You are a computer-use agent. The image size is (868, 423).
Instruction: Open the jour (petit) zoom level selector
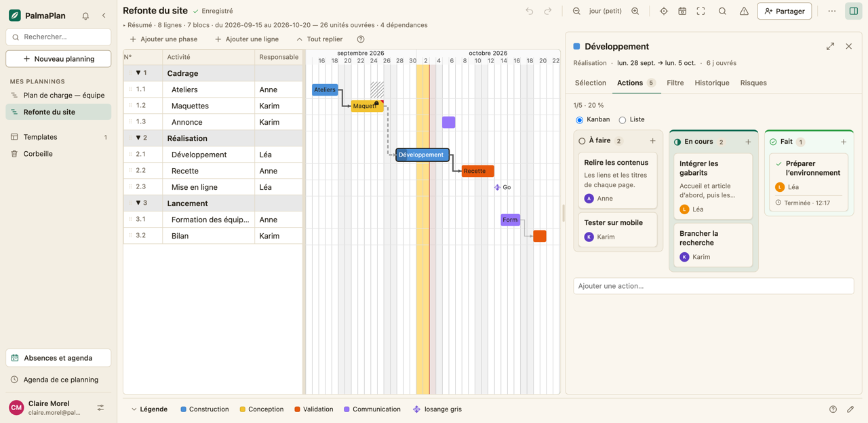coord(606,11)
